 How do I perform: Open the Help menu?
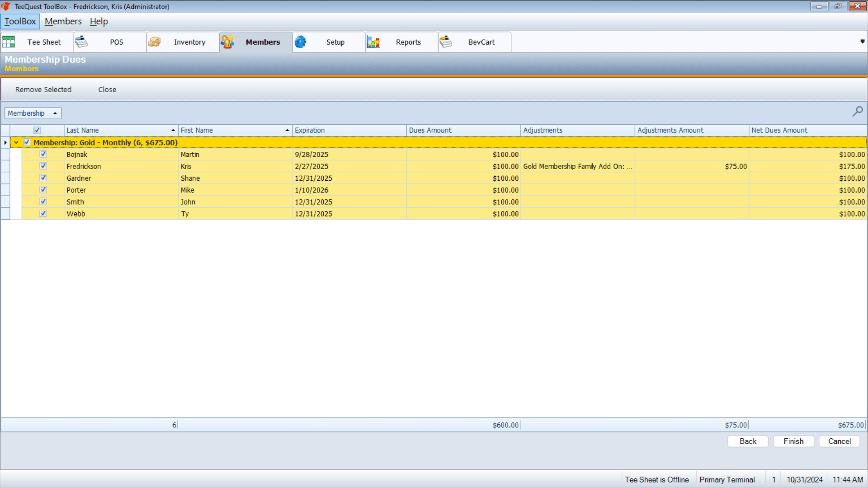tap(99, 21)
